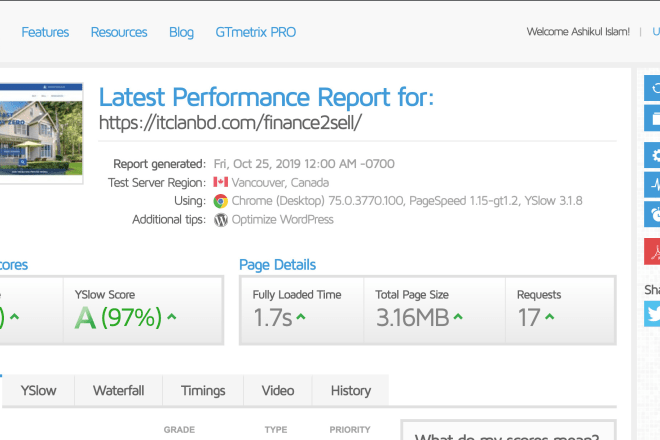This screenshot has width=660, height=440.
Task: Click the pulse monitor icon in sidebar
Action: (x=653, y=183)
